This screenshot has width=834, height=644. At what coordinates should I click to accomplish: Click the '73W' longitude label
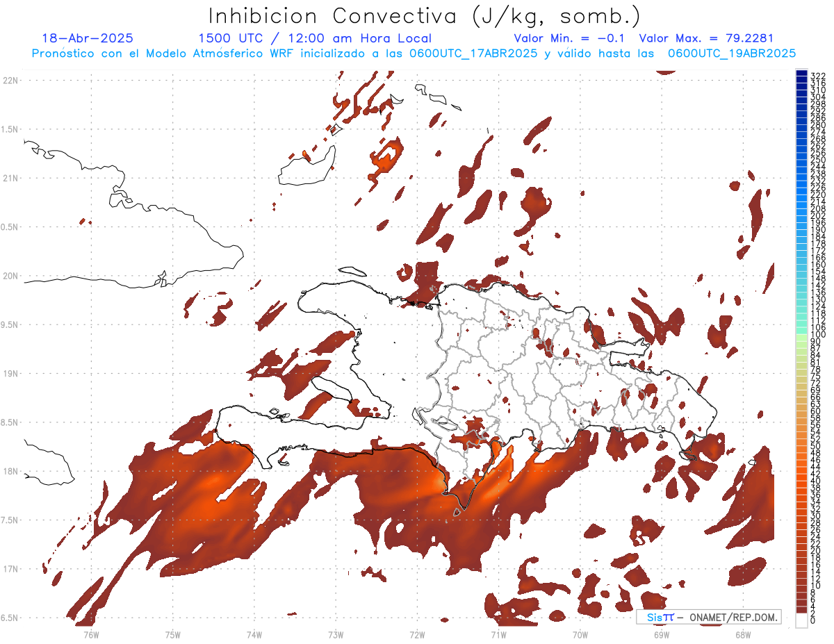[x=336, y=634]
